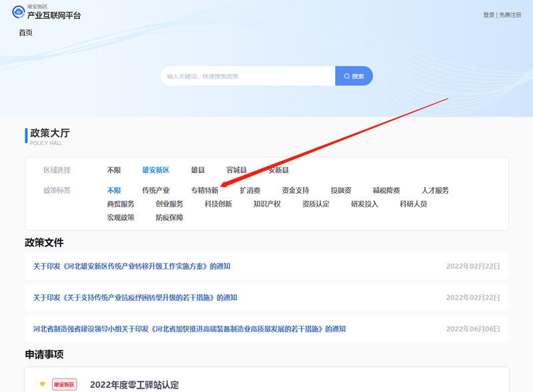Click the 搜索 search button
Image resolution: width=533 pixels, height=392 pixels.
pos(354,76)
